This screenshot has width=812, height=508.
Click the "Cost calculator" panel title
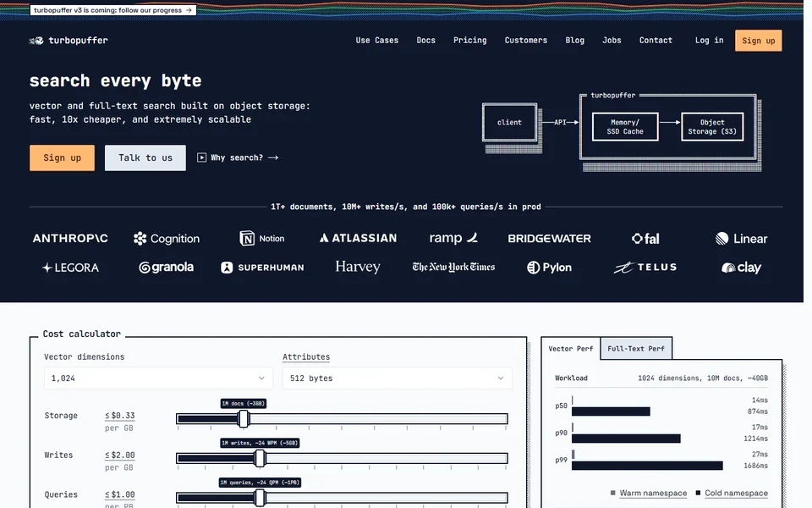coord(82,334)
